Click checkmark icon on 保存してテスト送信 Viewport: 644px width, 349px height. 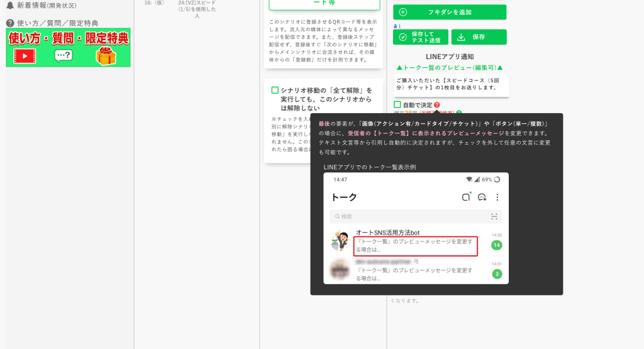(403, 37)
